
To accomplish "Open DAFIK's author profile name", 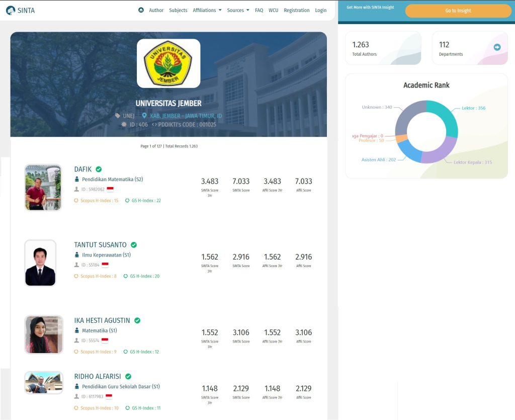I will [x=83, y=170].
